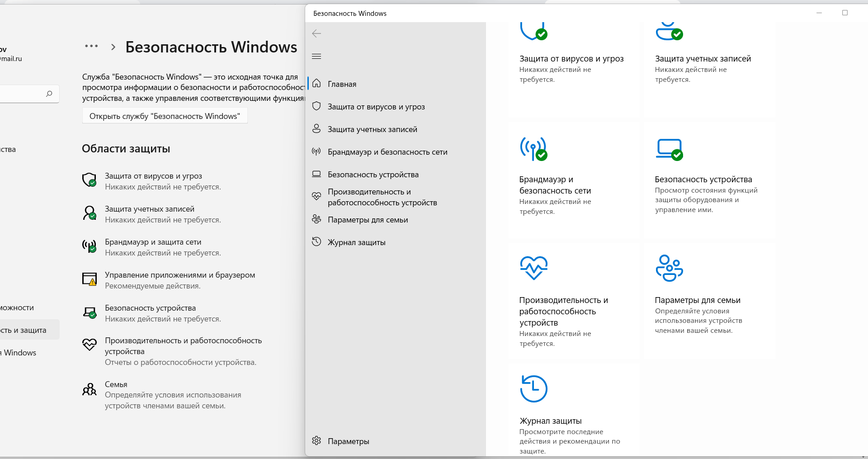Open Защита от вирусов и угроз tile title
The height and width of the screenshot is (459, 868).
(571, 58)
